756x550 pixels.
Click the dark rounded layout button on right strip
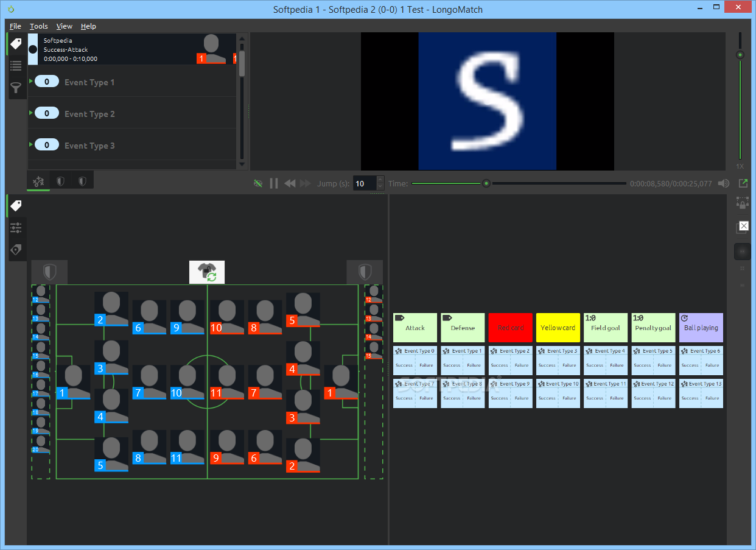coord(742,251)
